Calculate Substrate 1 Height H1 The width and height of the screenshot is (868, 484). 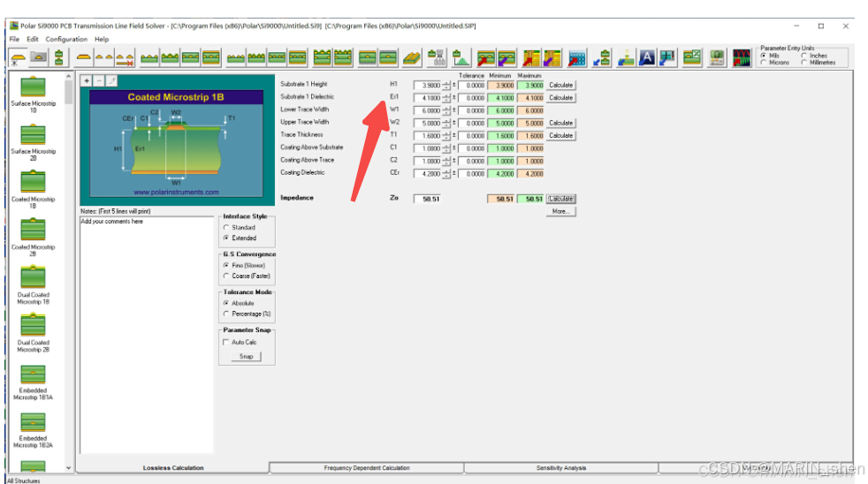(x=560, y=85)
